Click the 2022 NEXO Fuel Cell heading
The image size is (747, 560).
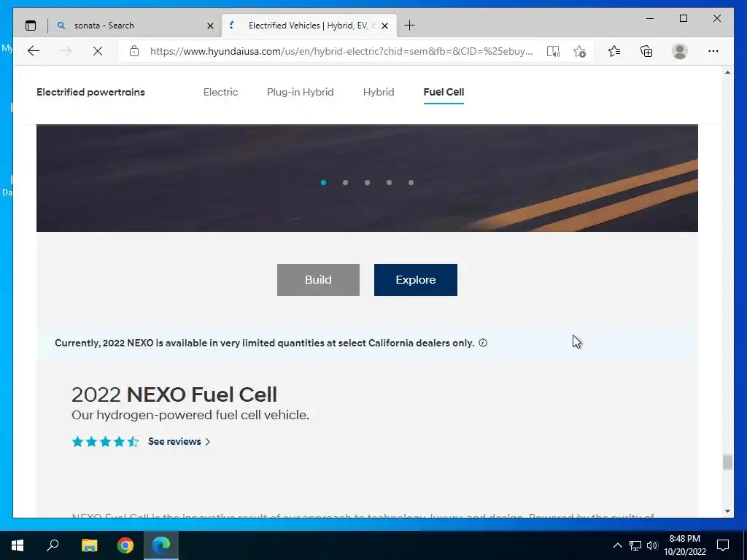tap(174, 394)
